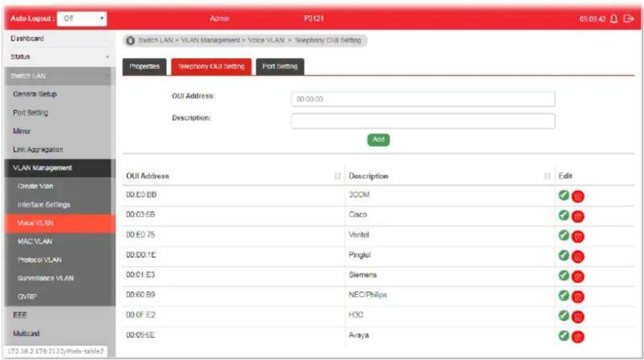Delete the Pingtel OUI entry
The height and width of the screenshot is (360, 644).
[x=578, y=257]
